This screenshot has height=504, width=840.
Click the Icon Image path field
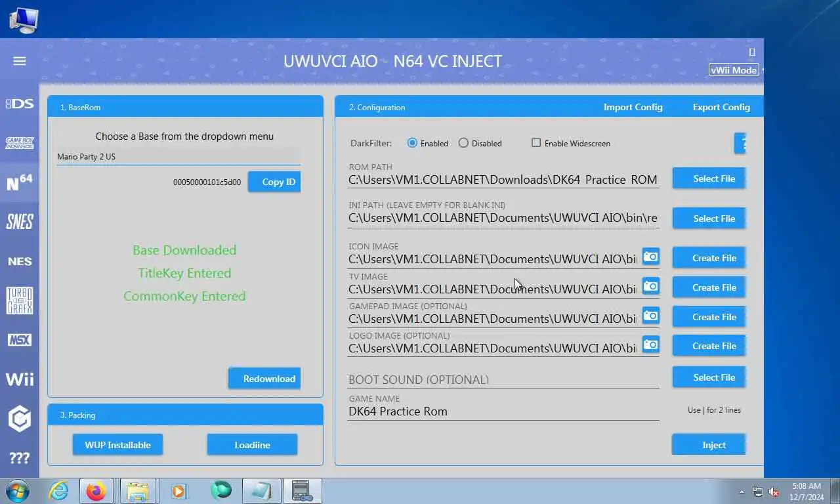[493, 259]
